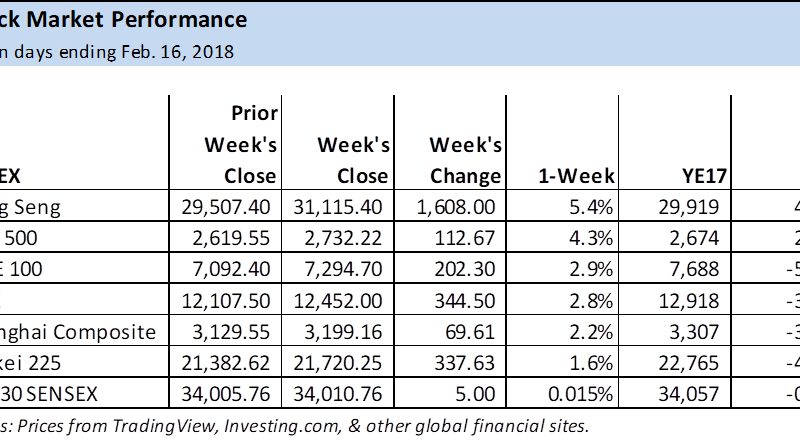Select prior close cell 21,382.62
Image resolution: width=800 pixels, height=441 pixels.
pyautogui.click(x=225, y=362)
